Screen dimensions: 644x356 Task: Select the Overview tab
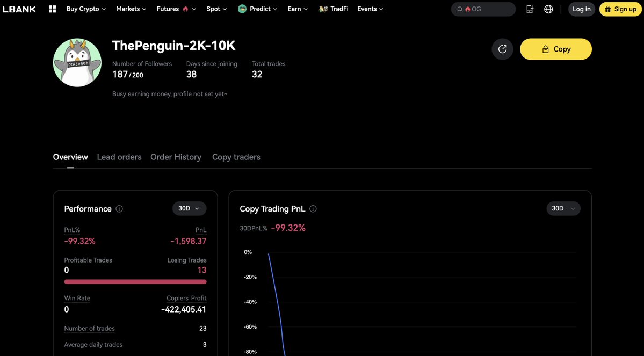(70, 157)
